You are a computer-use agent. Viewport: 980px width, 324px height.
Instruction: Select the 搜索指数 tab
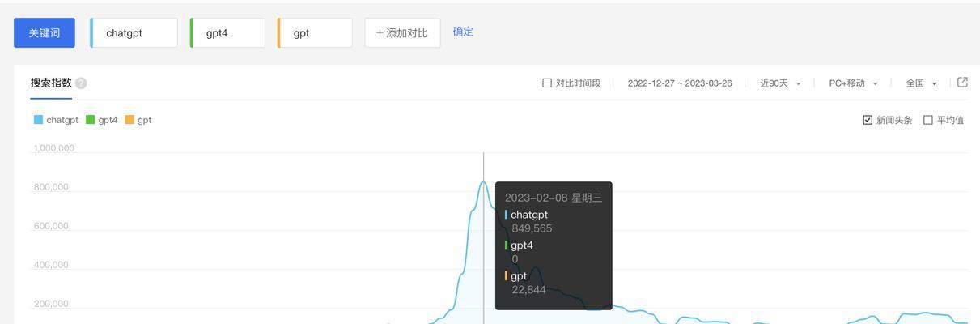(x=51, y=83)
